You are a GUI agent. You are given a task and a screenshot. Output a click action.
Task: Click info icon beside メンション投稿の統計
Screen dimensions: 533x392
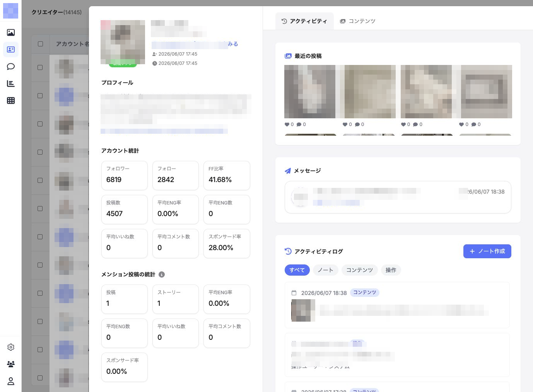[162, 274]
